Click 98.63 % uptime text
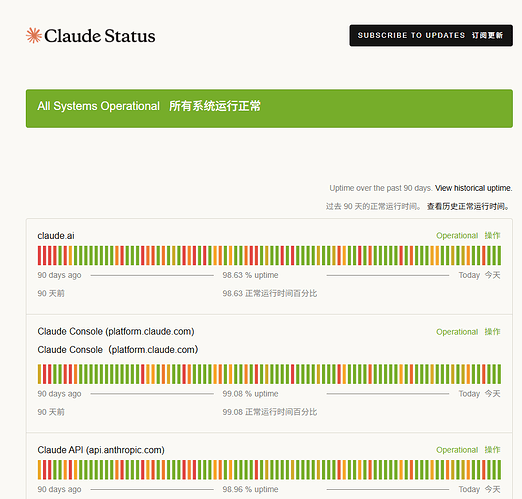 250,275
